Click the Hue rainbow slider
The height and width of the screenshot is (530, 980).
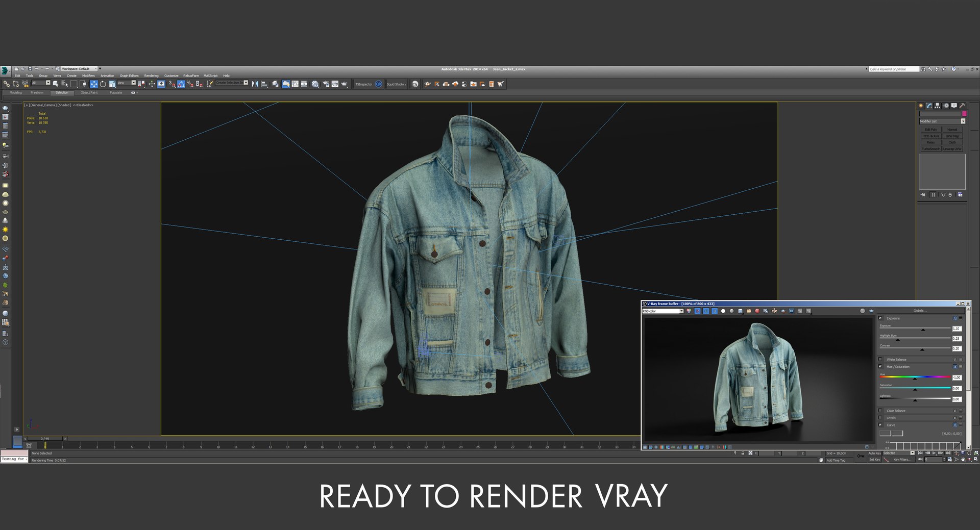(915, 377)
